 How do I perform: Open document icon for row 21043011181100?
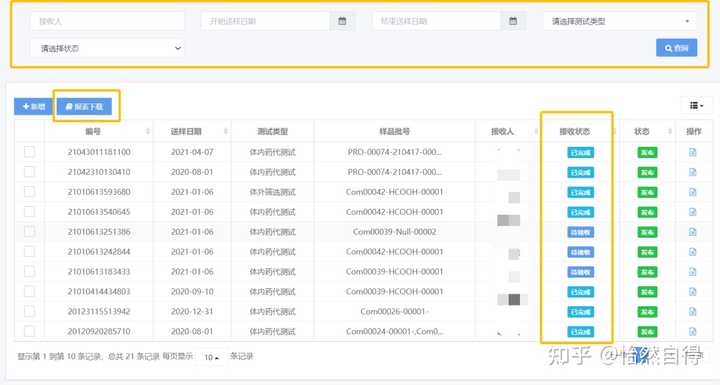pos(692,152)
